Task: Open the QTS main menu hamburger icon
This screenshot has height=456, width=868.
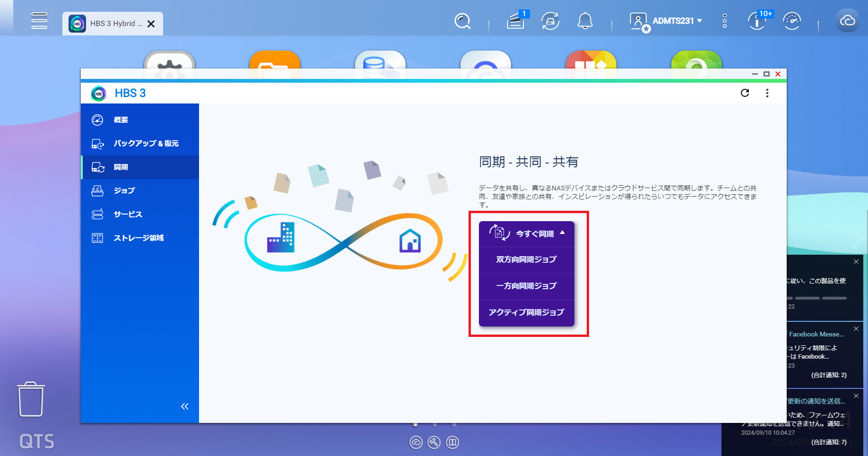Action: tap(39, 21)
